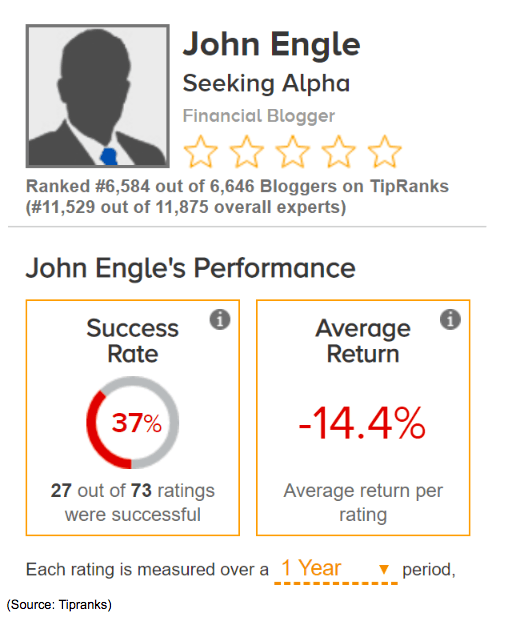Click the Average return per rating caption
This screenshot has height=617, width=521.
pyautogui.click(x=363, y=502)
